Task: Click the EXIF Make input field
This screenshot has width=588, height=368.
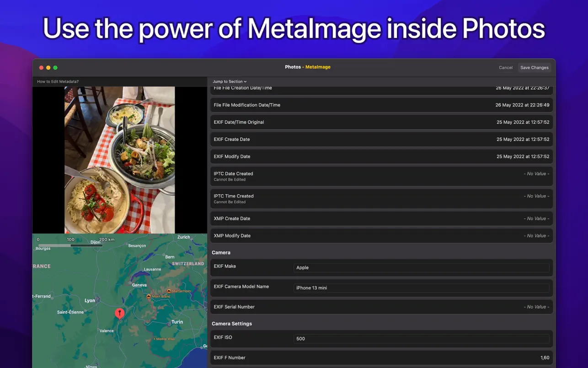Action: [x=421, y=268]
